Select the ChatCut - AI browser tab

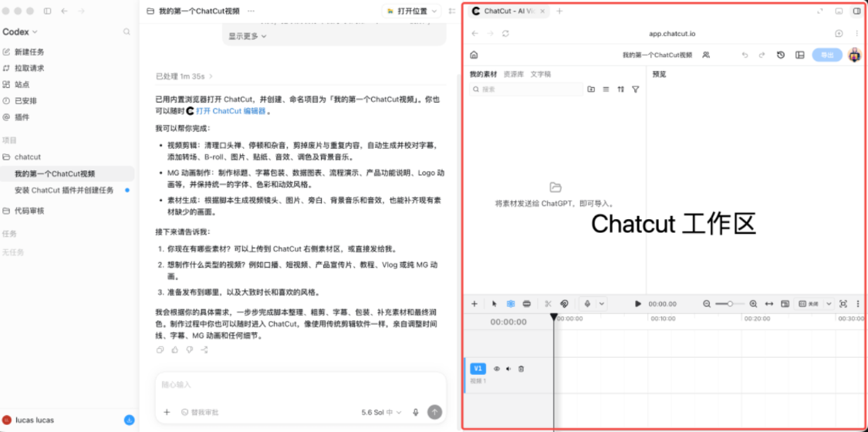[x=508, y=11]
